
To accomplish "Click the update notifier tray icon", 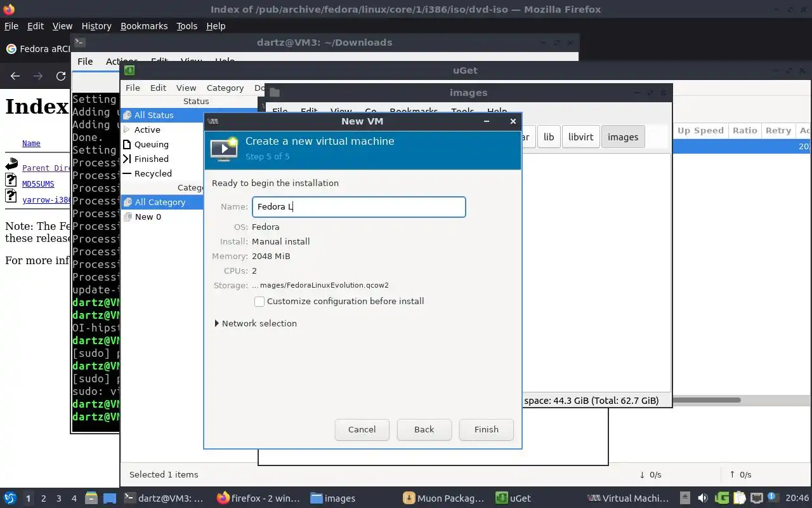I will tap(773, 498).
